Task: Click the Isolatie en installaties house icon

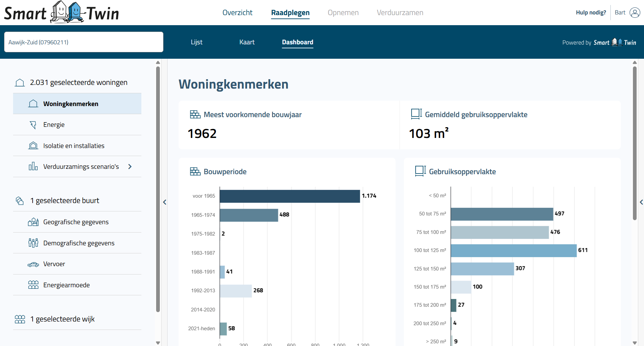Action: (x=33, y=146)
